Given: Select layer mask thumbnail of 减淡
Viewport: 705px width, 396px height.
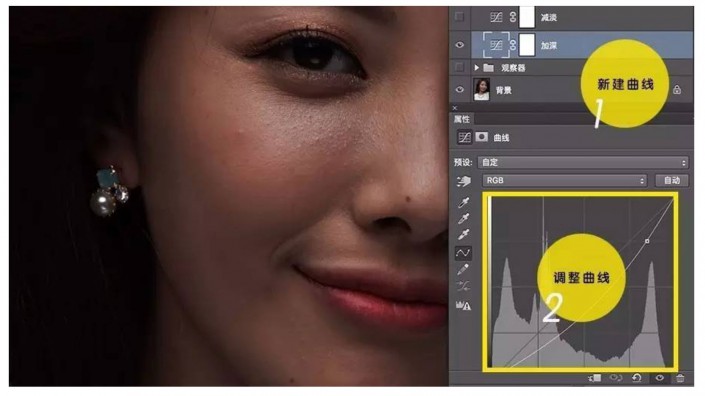Looking at the screenshot, I should (527, 17).
